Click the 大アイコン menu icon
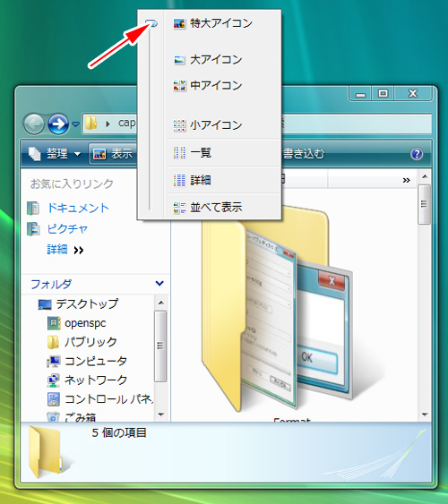448x504 pixels. point(179,60)
